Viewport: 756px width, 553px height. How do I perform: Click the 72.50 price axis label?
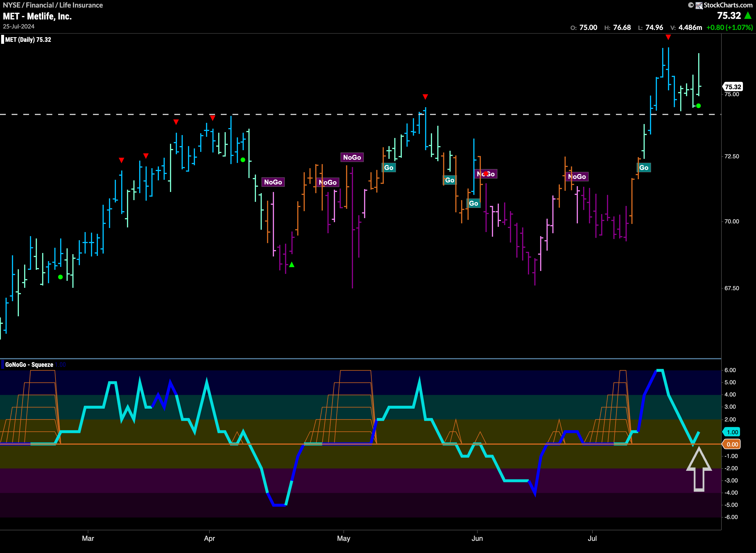point(732,156)
